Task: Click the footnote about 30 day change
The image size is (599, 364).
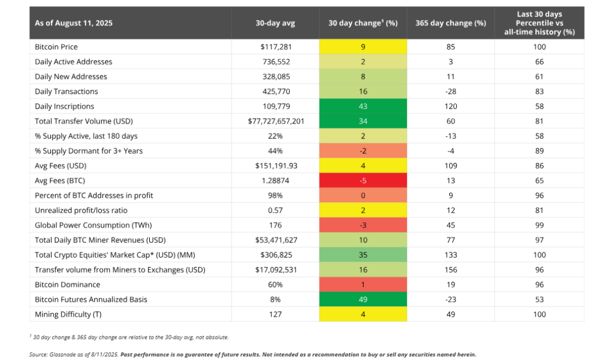Action: pos(129,337)
